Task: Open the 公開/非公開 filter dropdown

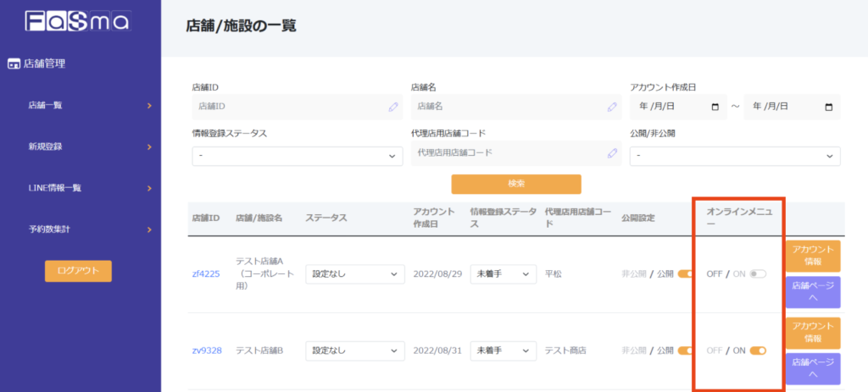Action: click(x=735, y=156)
